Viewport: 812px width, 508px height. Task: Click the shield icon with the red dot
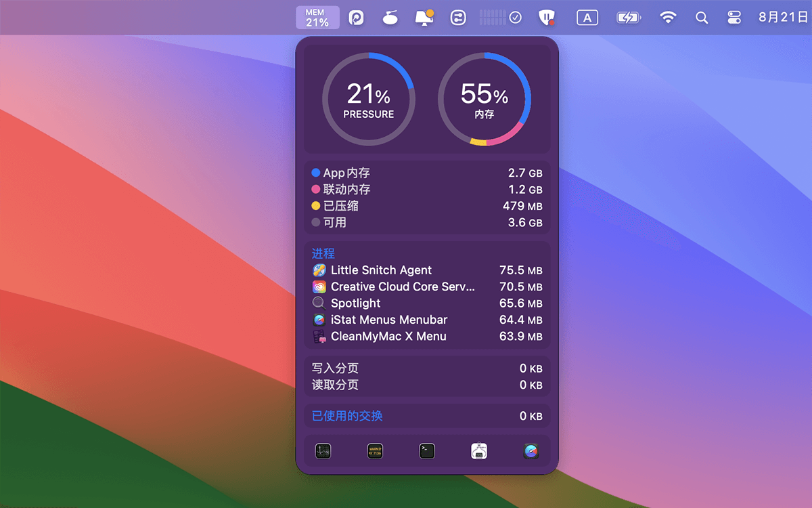click(x=547, y=18)
